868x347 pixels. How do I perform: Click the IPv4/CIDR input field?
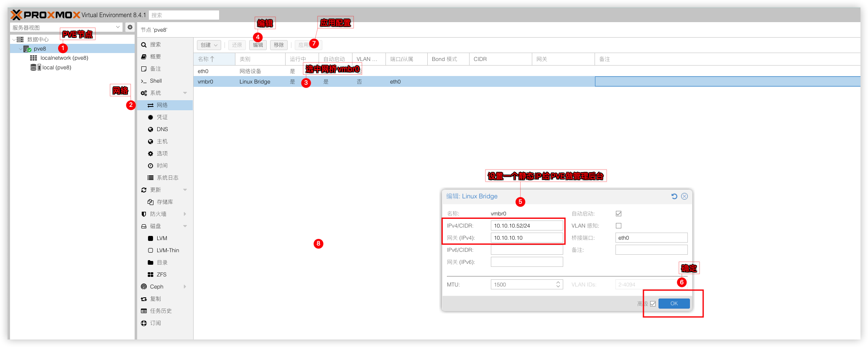[527, 226]
